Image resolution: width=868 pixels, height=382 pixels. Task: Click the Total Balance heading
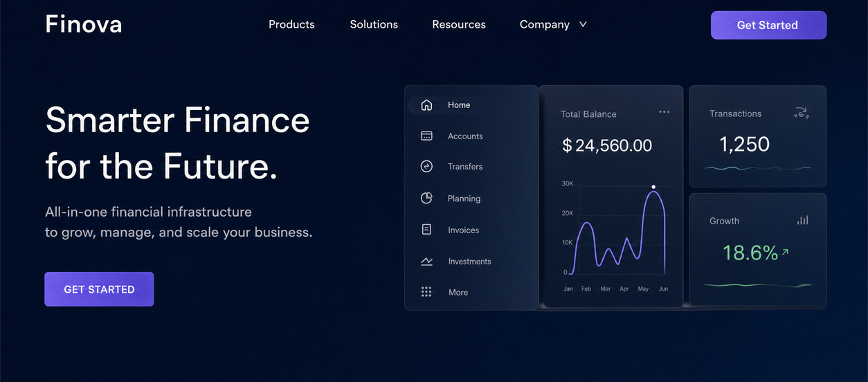[588, 114]
